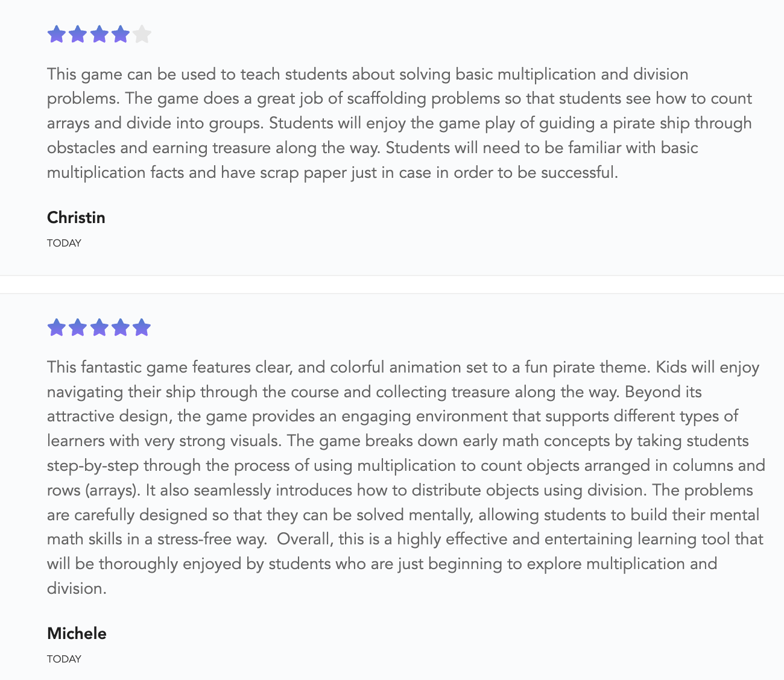
Task: Click the TODAY date under Christin
Action: coord(64,243)
